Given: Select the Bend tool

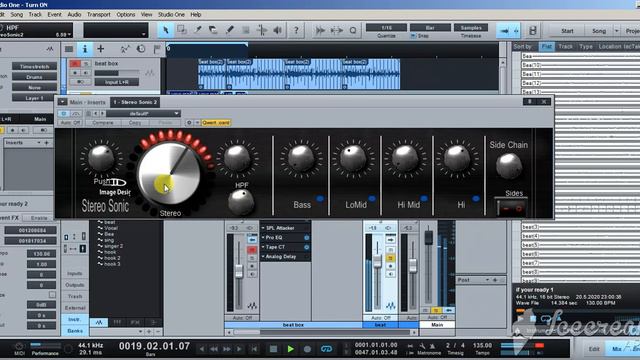Looking at the screenshot, I should click(x=262, y=30).
